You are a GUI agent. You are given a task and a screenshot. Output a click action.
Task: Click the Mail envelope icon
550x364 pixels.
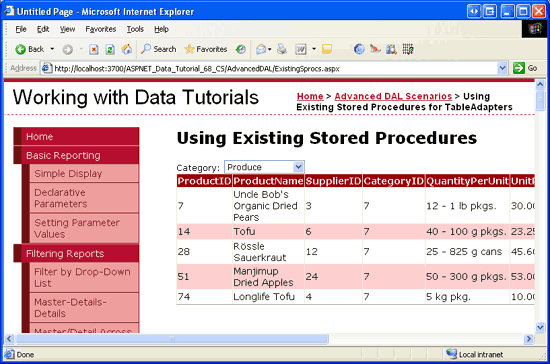click(x=261, y=49)
